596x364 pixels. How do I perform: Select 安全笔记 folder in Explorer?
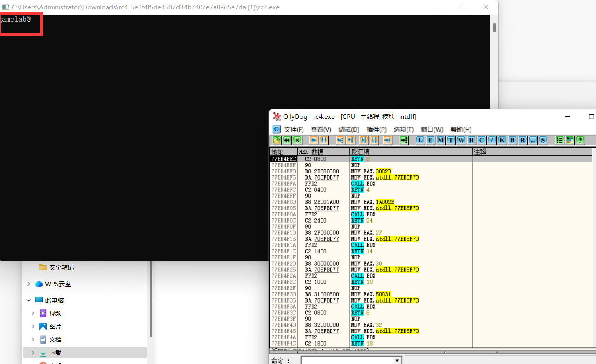pyautogui.click(x=57, y=267)
